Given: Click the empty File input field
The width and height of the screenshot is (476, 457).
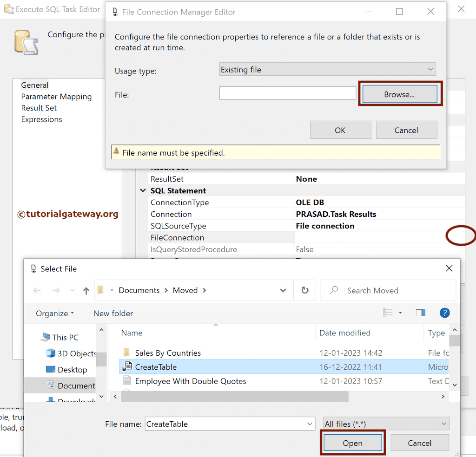Looking at the screenshot, I should coord(287,93).
